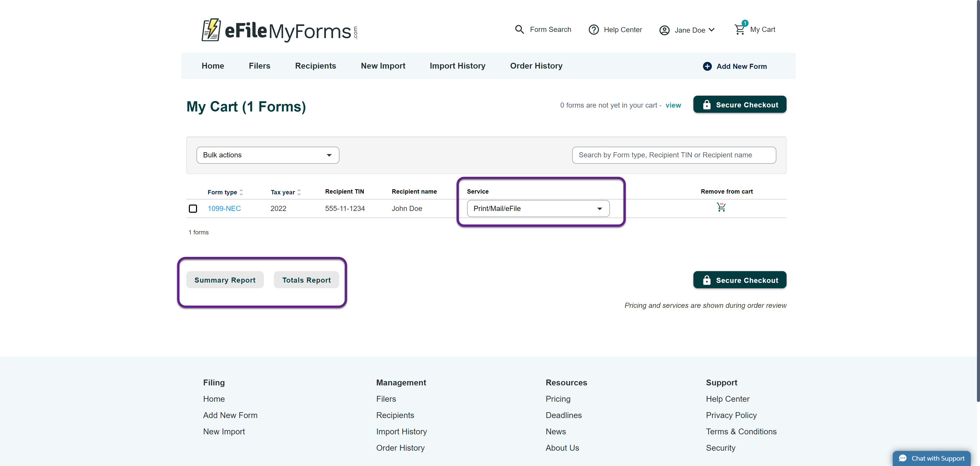Click the Form Search magnifier icon
Image resolution: width=980 pixels, height=466 pixels.
pos(519,29)
